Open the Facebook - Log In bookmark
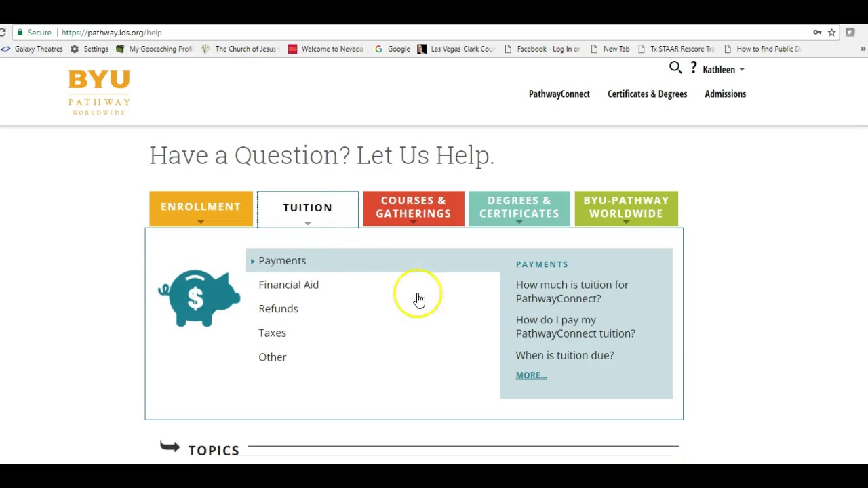The image size is (868, 488). click(x=542, y=49)
